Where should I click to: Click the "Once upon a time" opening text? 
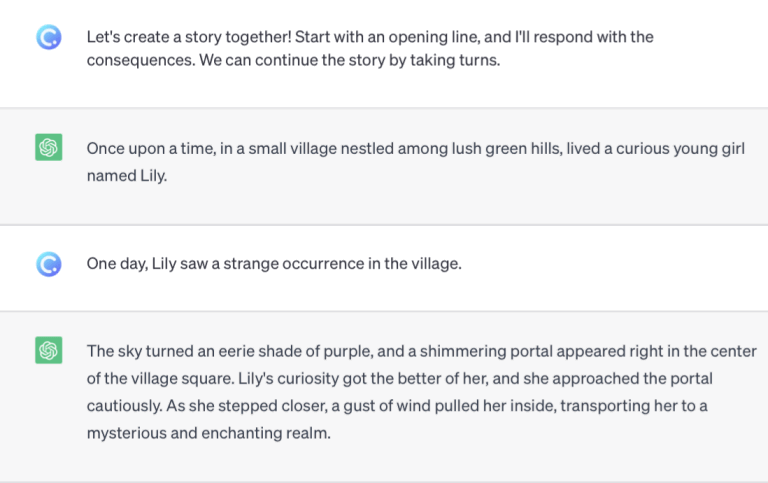click(x=142, y=149)
